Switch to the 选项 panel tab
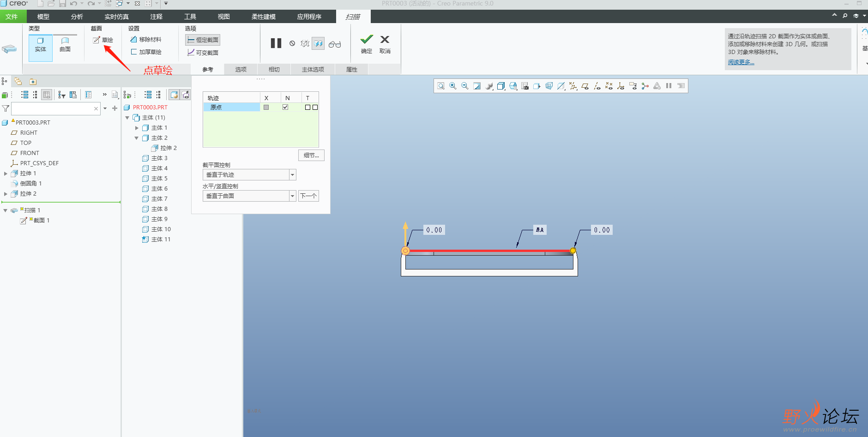868x437 pixels. tap(241, 70)
